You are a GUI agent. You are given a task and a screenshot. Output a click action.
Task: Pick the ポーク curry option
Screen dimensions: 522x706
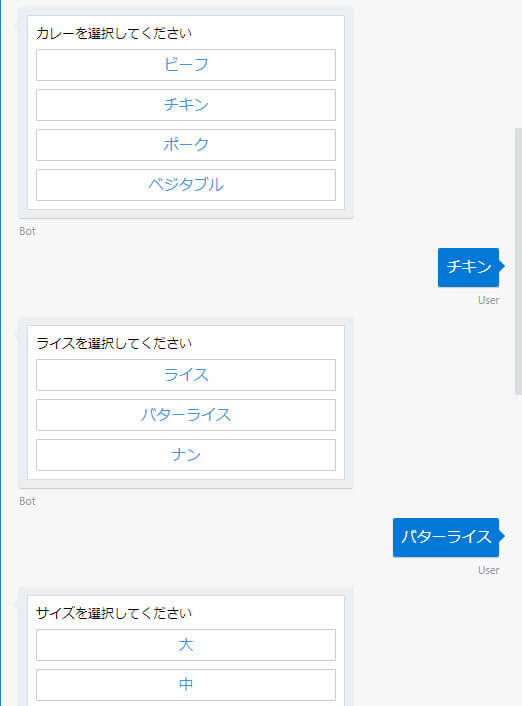[x=186, y=145]
